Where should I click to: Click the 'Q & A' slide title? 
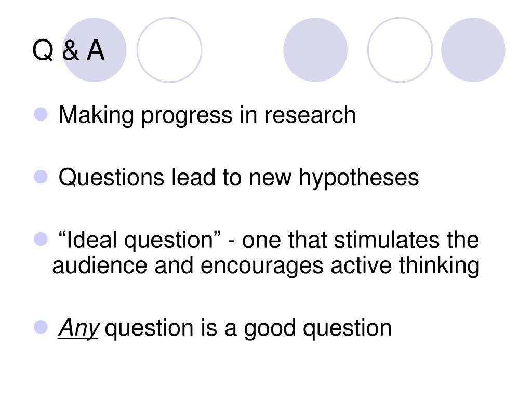click(68, 50)
